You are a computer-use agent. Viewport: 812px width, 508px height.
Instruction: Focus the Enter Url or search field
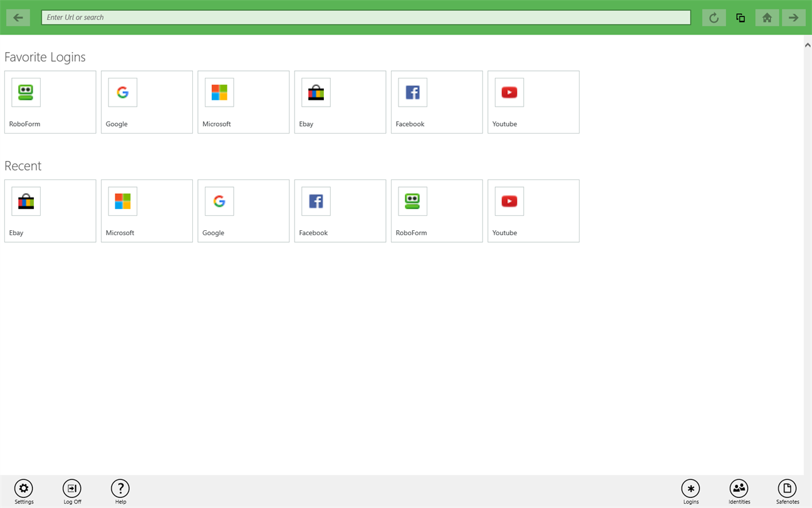tap(366, 18)
